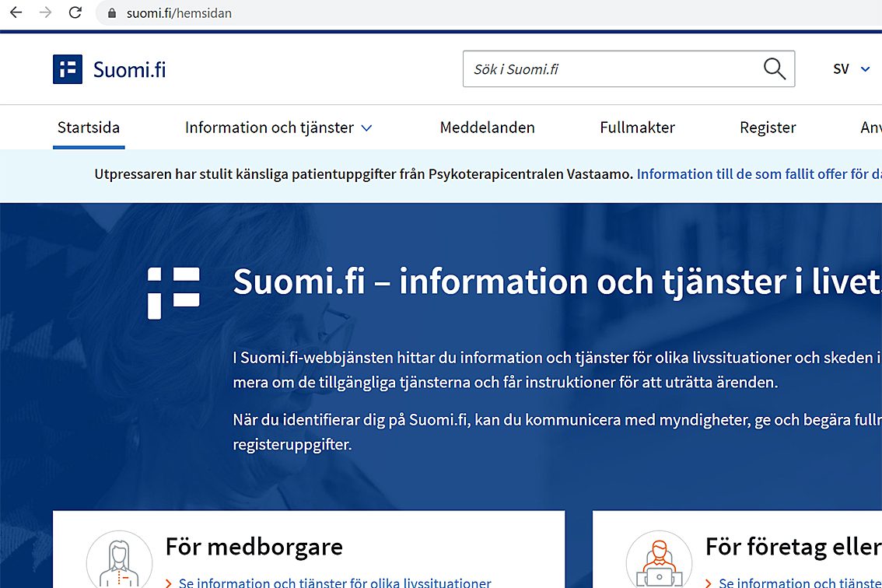Open the Register section

coord(768,128)
